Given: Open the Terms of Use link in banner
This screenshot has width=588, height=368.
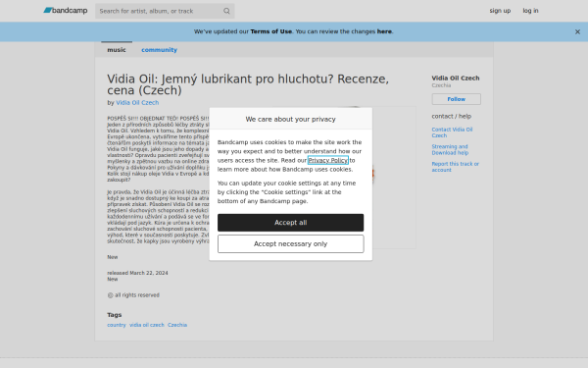Looking at the screenshot, I should (270, 31).
